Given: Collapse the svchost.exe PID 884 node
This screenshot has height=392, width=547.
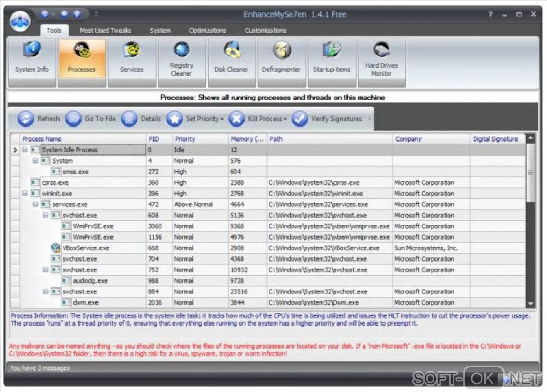Looking at the screenshot, I should coord(46,291).
